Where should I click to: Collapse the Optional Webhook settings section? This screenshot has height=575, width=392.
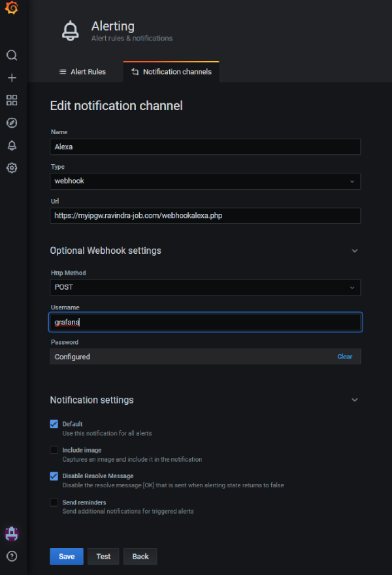coord(355,251)
